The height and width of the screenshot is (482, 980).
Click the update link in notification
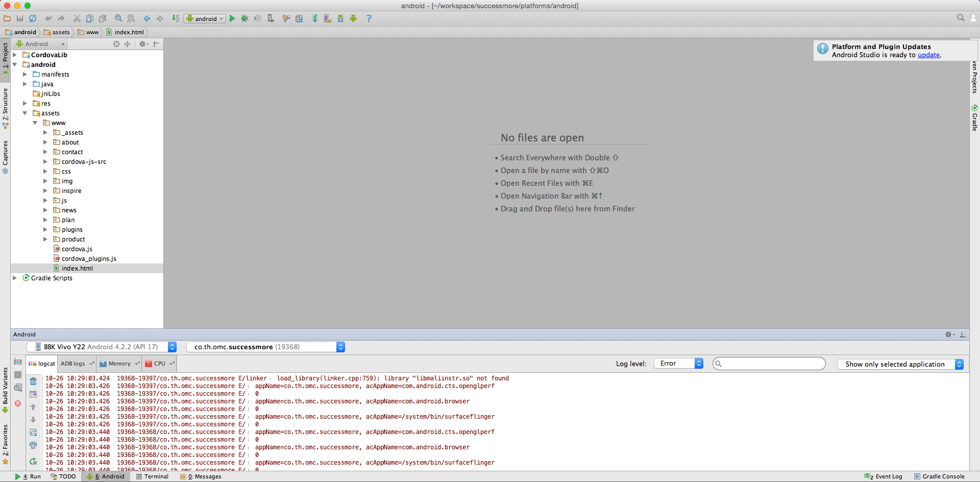click(928, 55)
